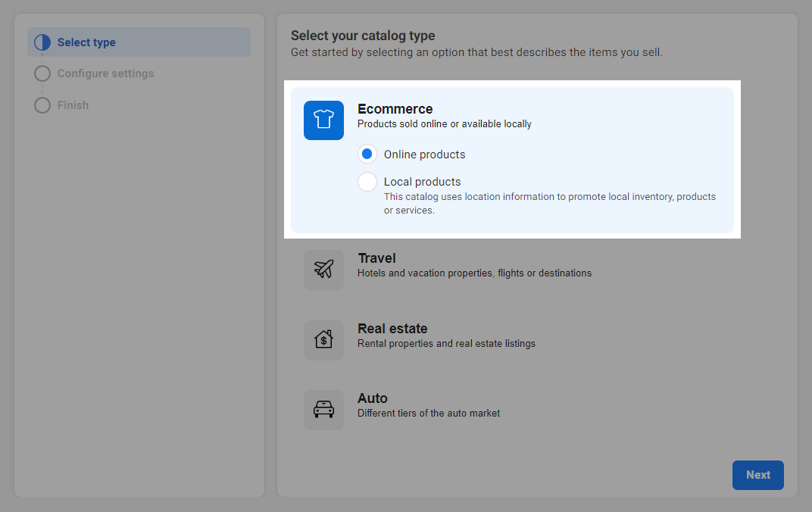Choose the Travel catalog type
The width and height of the screenshot is (812, 512).
pyautogui.click(x=512, y=270)
